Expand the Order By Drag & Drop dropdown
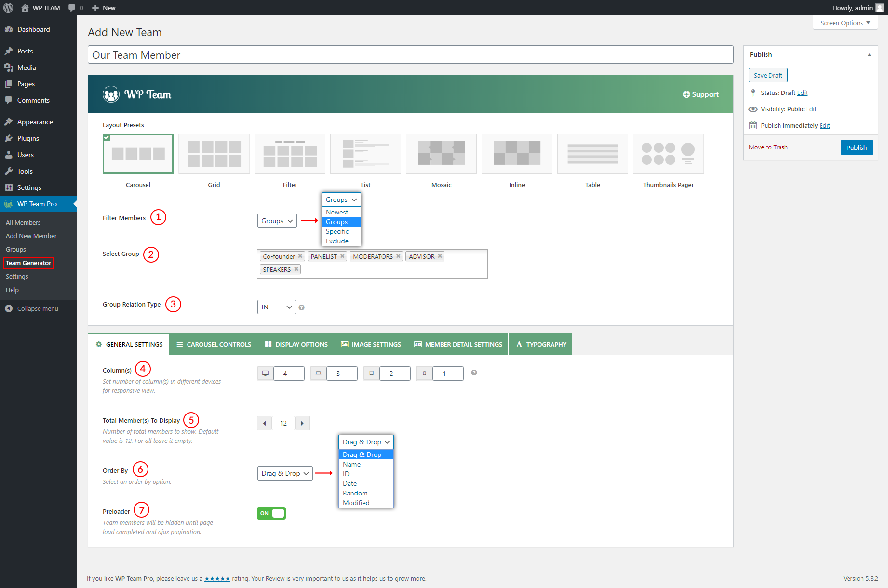The image size is (888, 588). click(284, 473)
